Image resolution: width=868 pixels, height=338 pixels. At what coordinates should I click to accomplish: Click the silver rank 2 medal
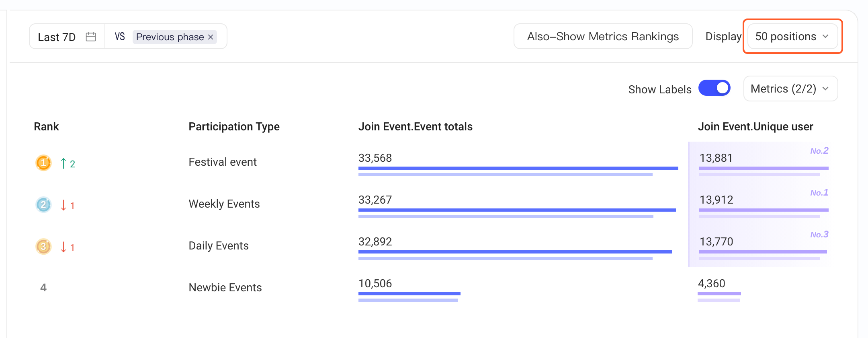click(x=43, y=204)
